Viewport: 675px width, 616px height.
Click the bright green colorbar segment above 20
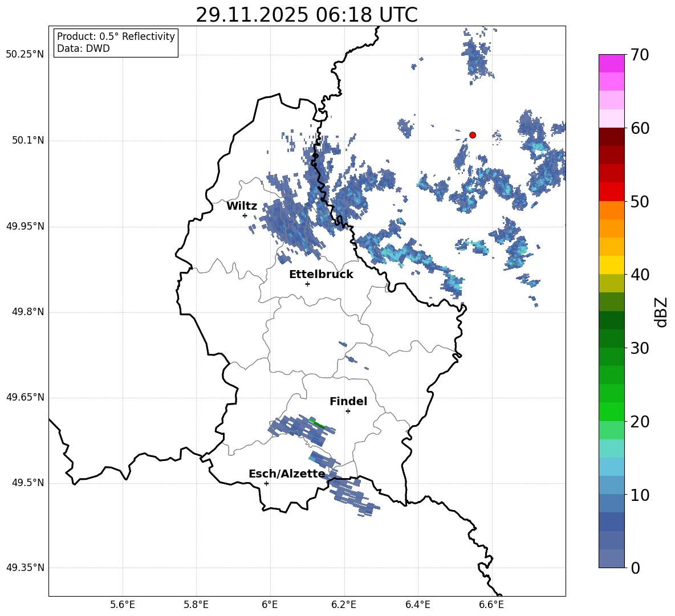coord(612,411)
